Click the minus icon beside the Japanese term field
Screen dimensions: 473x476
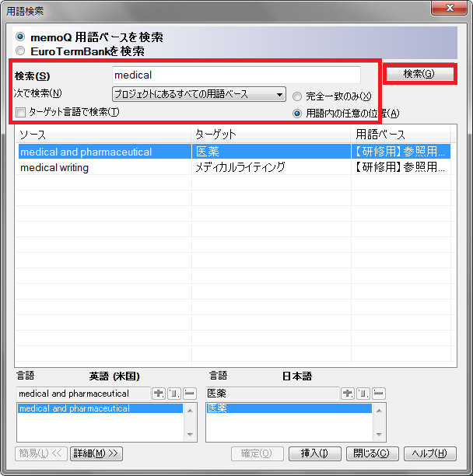pos(378,394)
